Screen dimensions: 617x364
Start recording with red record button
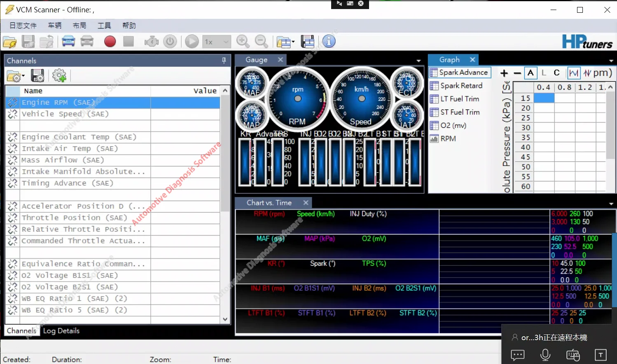pos(110,42)
